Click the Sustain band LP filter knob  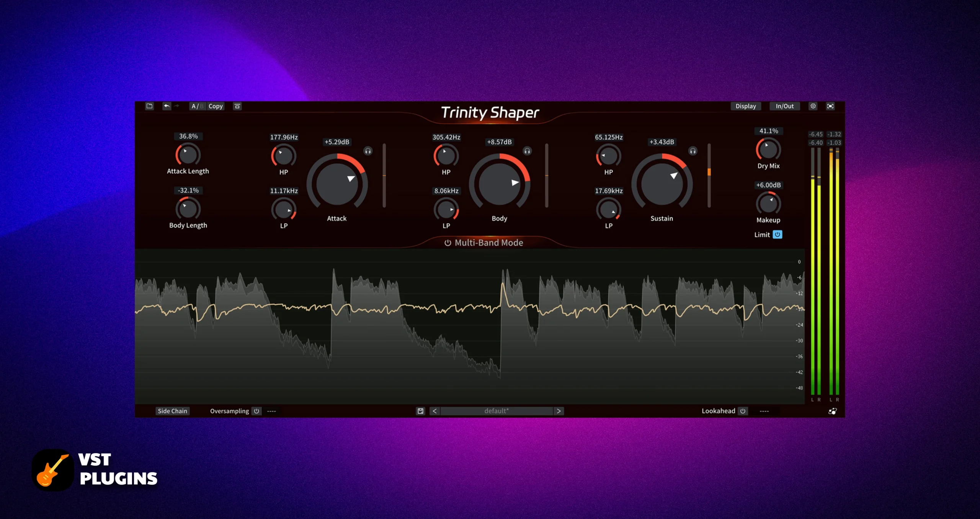[x=608, y=210]
